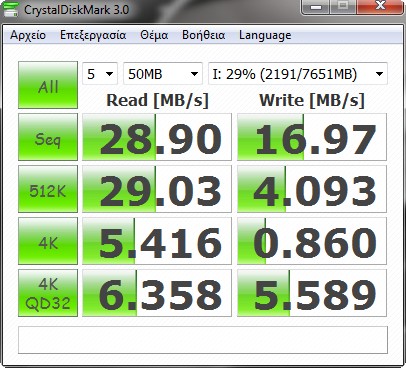Close the CrystalDiskMark window
The width and height of the screenshot is (406, 368).
pos(380,7)
